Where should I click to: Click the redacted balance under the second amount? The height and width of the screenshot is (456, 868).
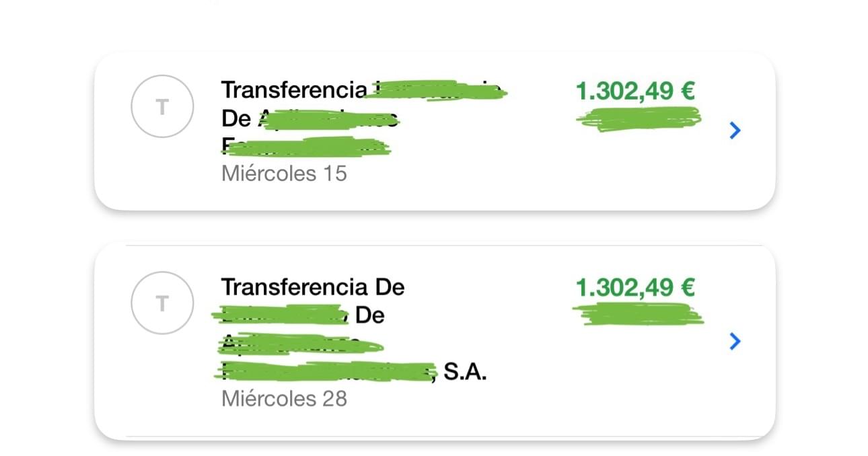pos(637,315)
